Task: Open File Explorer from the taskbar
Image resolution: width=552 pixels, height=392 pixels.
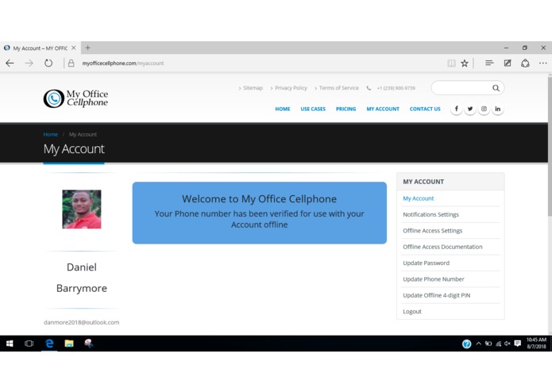Action: [69, 344]
